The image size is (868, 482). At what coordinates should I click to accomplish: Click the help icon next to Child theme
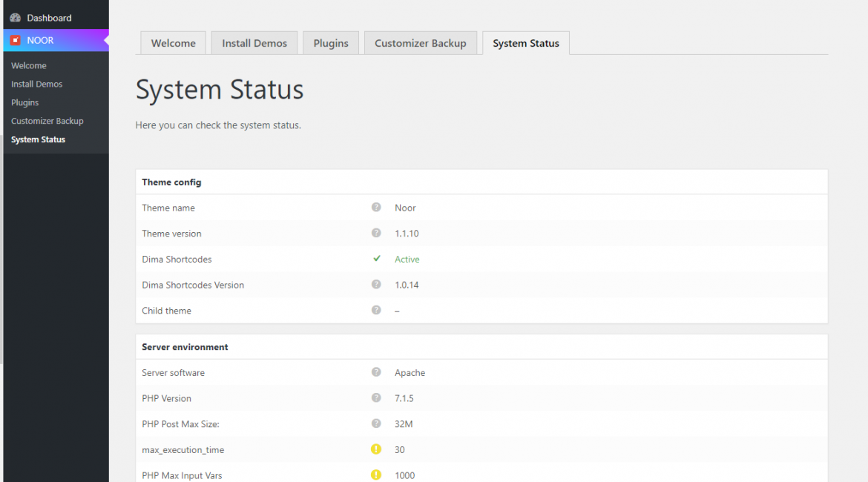click(376, 310)
